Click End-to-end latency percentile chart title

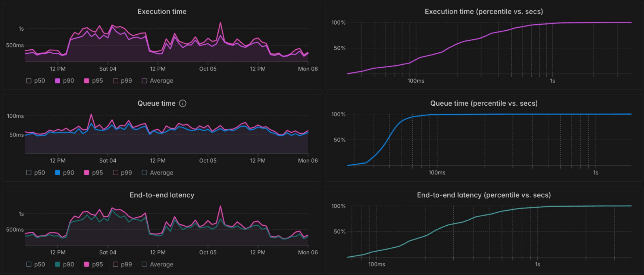click(484, 195)
